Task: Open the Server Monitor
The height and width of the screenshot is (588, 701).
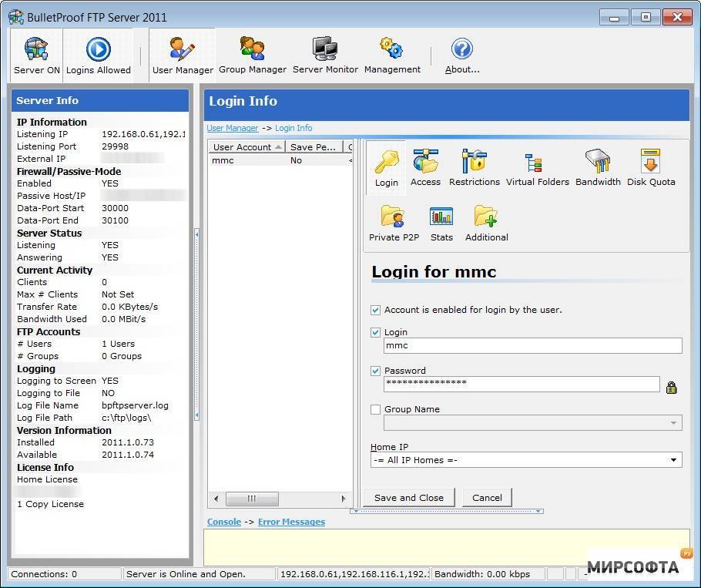Action: pyautogui.click(x=325, y=56)
